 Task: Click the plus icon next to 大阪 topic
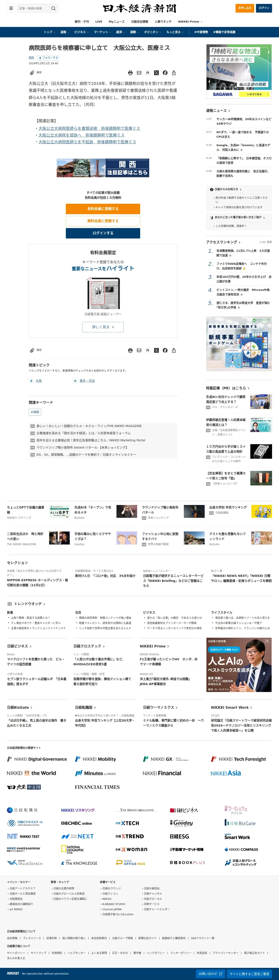(x=31, y=381)
